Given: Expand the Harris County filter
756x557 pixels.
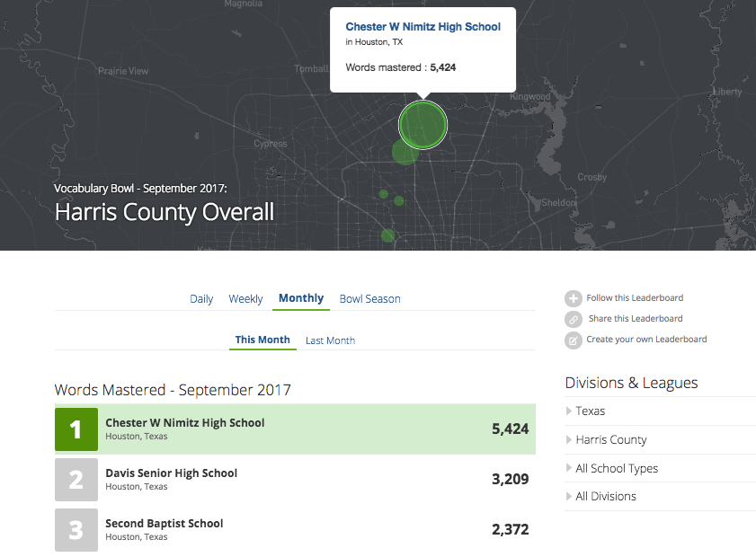Looking at the screenshot, I should pos(610,440).
